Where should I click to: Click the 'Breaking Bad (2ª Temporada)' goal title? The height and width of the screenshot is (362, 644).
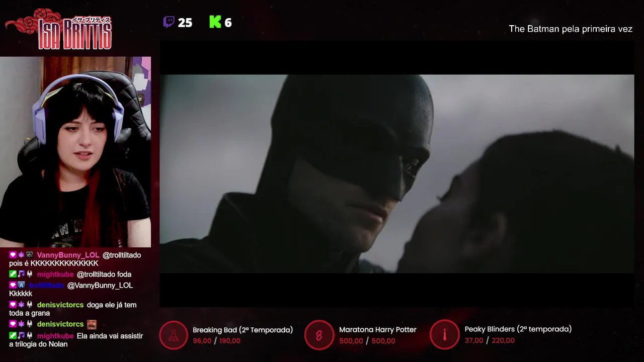243,330
